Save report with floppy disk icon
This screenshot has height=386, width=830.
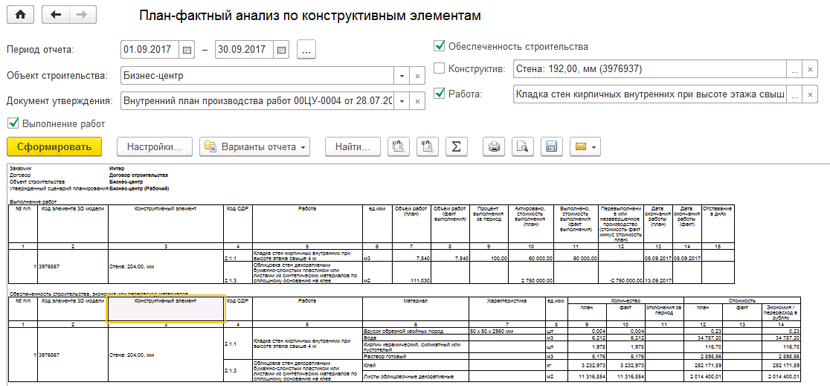point(551,147)
